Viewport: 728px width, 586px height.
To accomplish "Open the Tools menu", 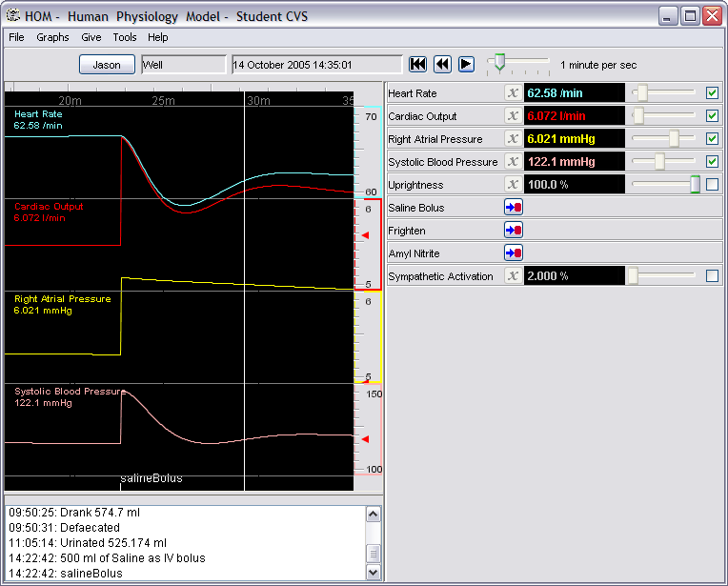I will 125,37.
